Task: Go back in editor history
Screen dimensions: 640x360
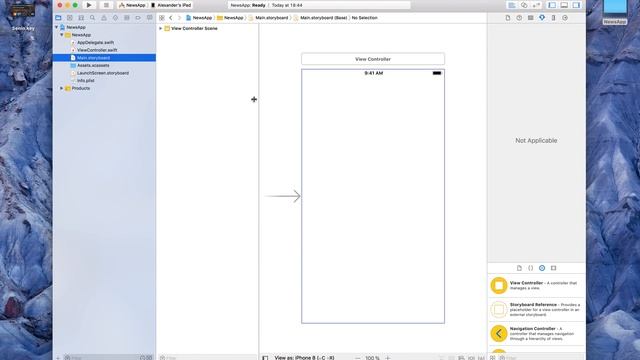Action: click(171, 18)
